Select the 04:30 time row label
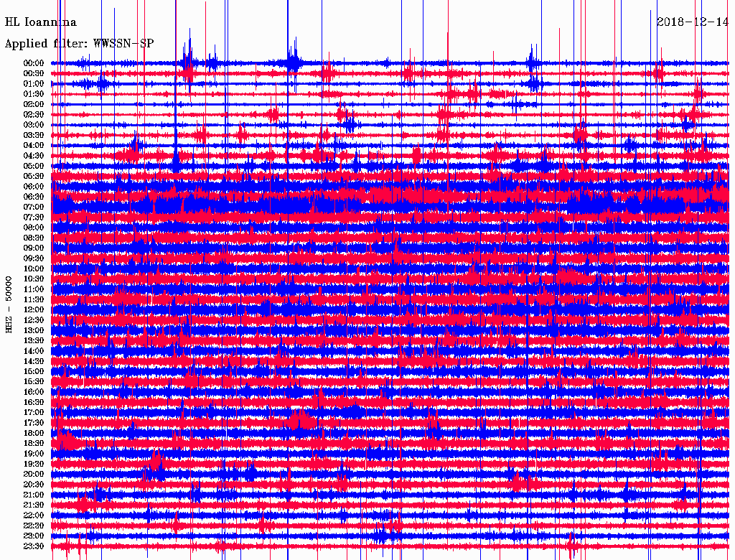 [x=34, y=156]
